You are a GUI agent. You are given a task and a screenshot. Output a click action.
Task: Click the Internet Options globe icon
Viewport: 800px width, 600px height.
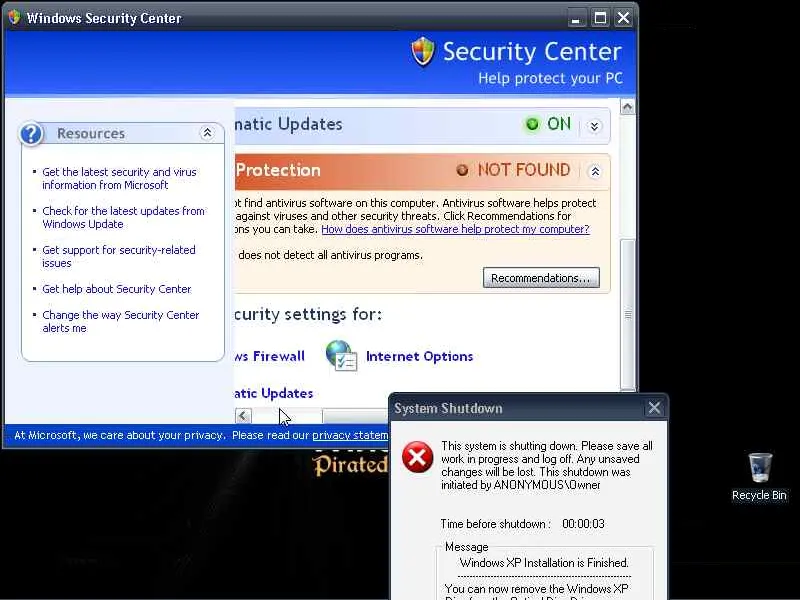click(x=341, y=356)
